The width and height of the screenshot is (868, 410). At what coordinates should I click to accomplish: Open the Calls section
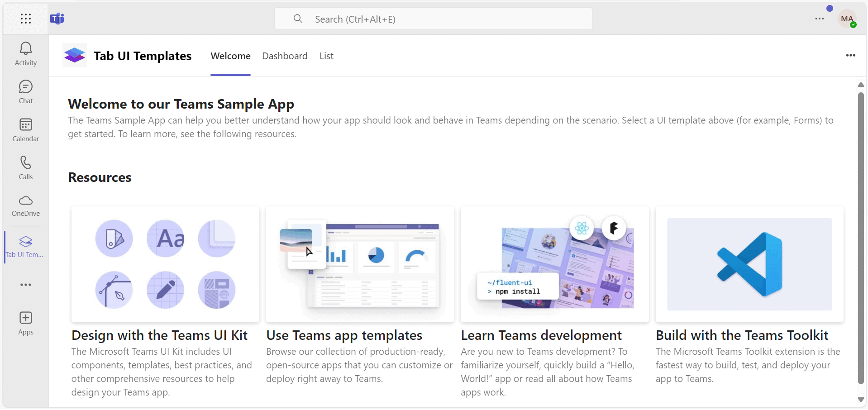[x=25, y=167]
